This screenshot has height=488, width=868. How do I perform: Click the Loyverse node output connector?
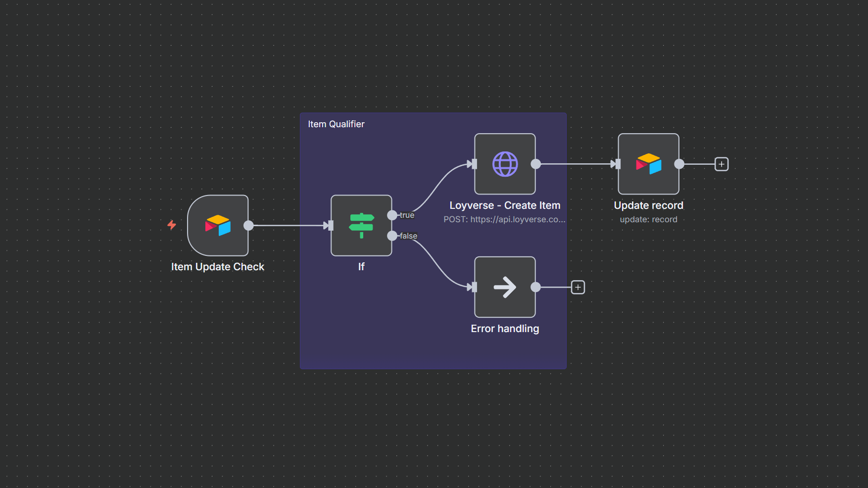coord(535,164)
